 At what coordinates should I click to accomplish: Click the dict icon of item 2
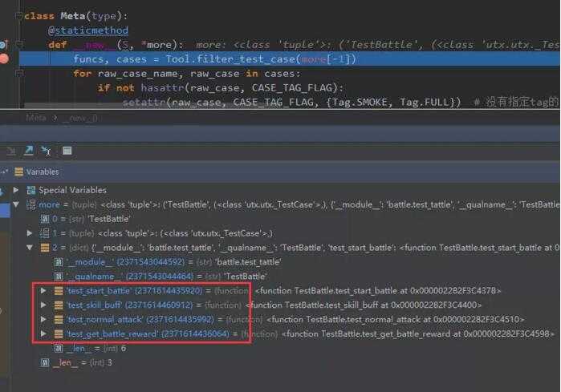point(45,248)
